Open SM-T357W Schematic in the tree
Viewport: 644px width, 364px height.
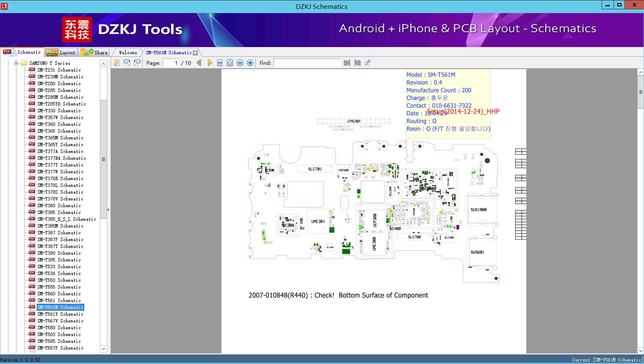[x=60, y=117]
